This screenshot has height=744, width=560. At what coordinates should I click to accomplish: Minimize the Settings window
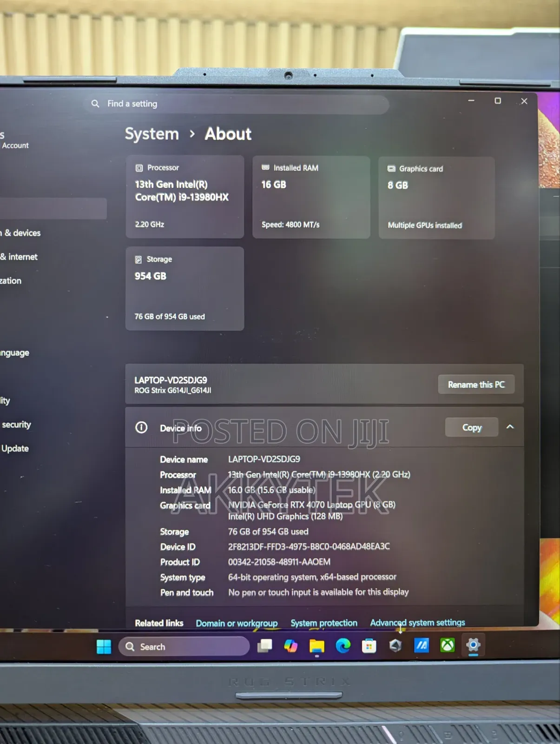pos(471,100)
